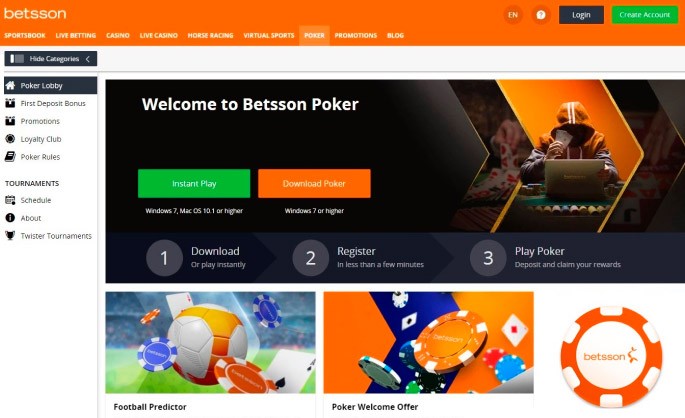685x418 pixels.
Task: Click the green Instant Play button
Action: (x=194, y=183)
